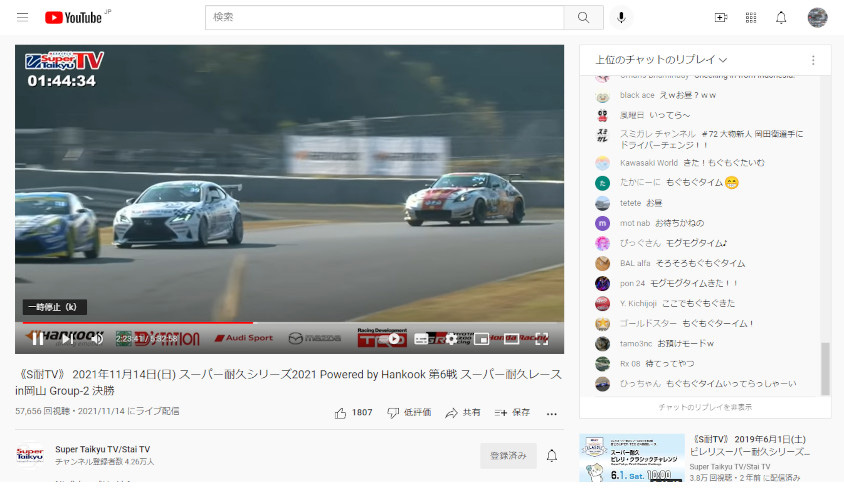Viewport: 844px width, 492px height.
Task: Toggle subtitles in the video player
Action: click(x=421, y=338)
